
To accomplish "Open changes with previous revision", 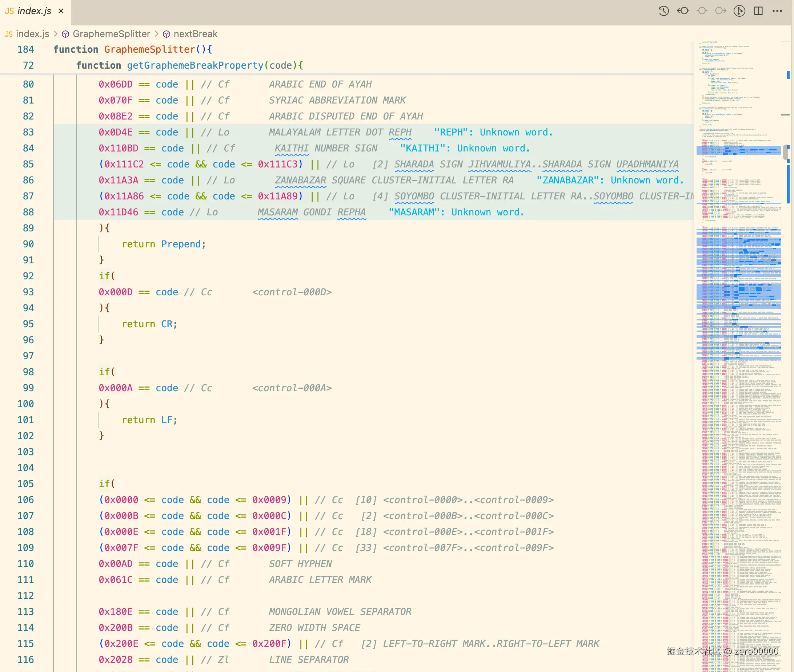I will (x=683, y=11).
